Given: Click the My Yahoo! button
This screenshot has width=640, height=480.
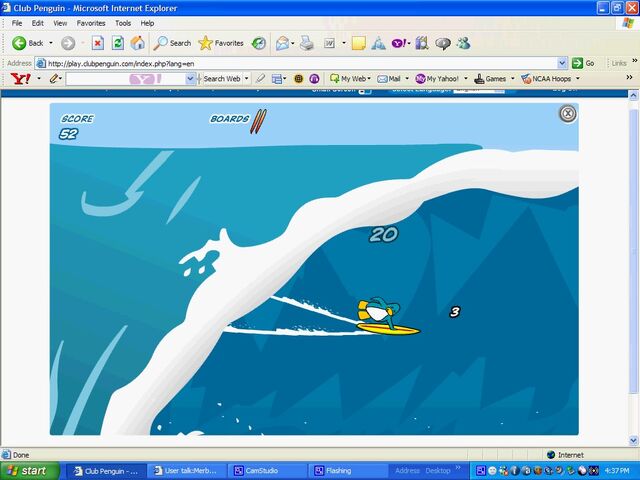Looking at the screenshot, I should (x=437, y=78).
